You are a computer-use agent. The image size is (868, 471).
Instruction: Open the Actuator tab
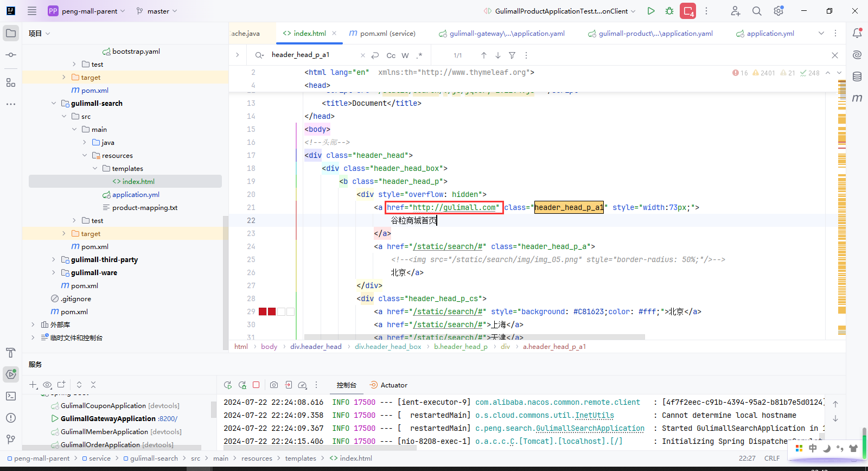click(388, 385)
